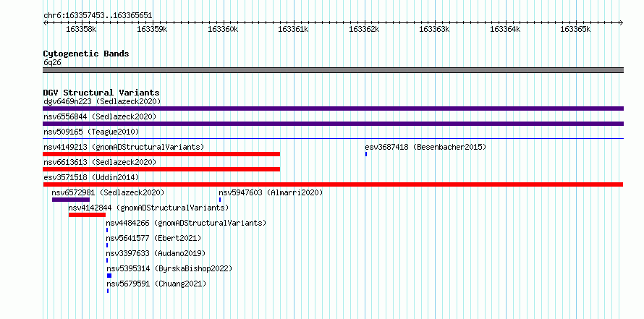Open variant nsv509165 (Teague2010) label

[x=91, y=132]
